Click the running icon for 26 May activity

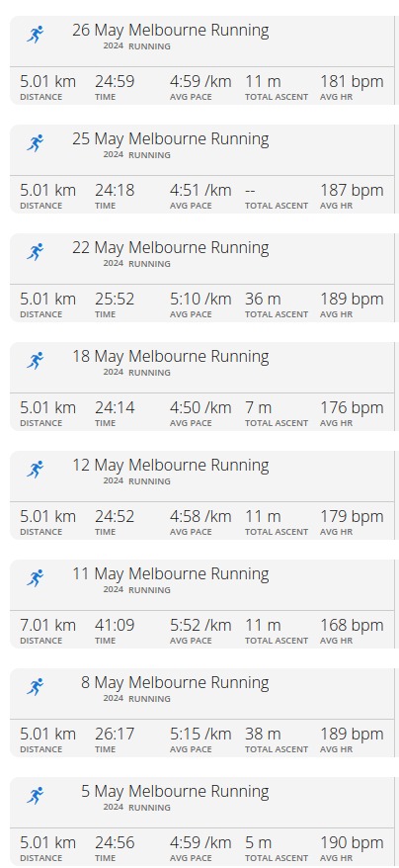(x=35, y=35)
